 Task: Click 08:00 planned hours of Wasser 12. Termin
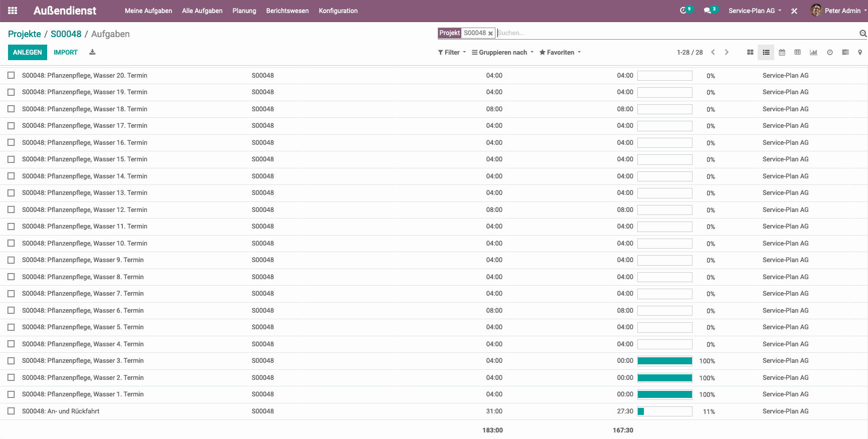pyautogui.click(x=494, y=209)
